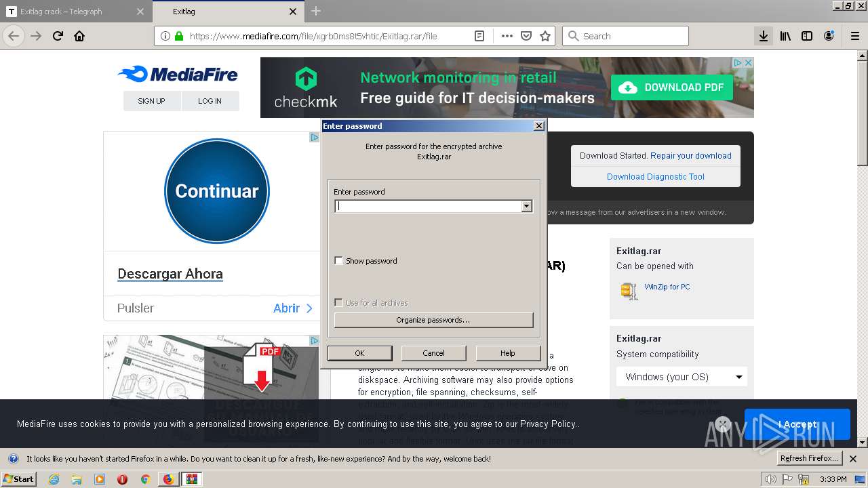This screenshot has width=868, height=488.
Task: Open Windows Explorer folder in taskbar
Action: pyautogui.click(x=77, y=479)
